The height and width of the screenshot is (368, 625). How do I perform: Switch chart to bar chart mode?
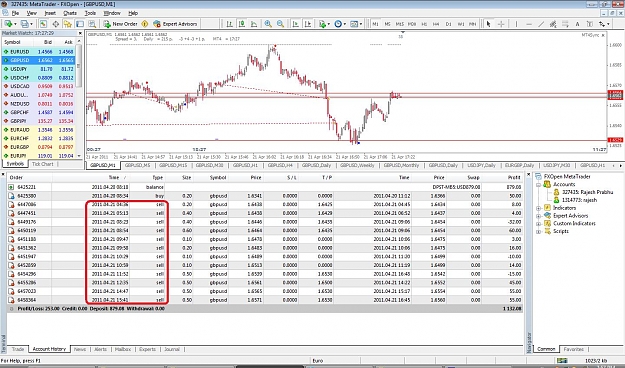(229, 24)
